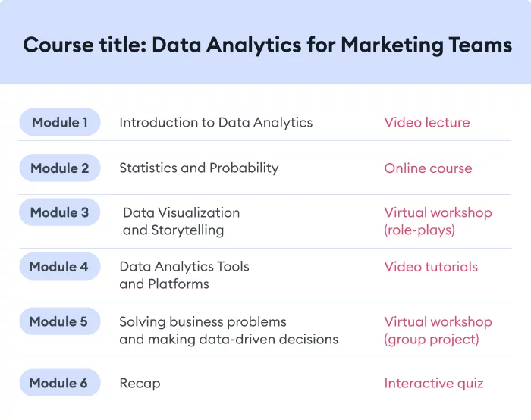Select the Statistics and Probability topic
531x420 pixels.
(199, 168)
